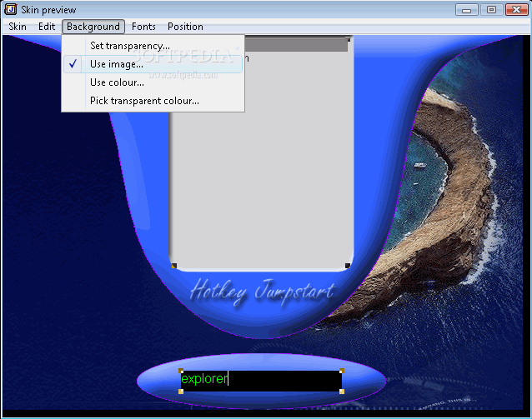This screenshot has height=419, width=532.
Task: Click the input box top-right resize handle
Action: click(x=342, y=371)
